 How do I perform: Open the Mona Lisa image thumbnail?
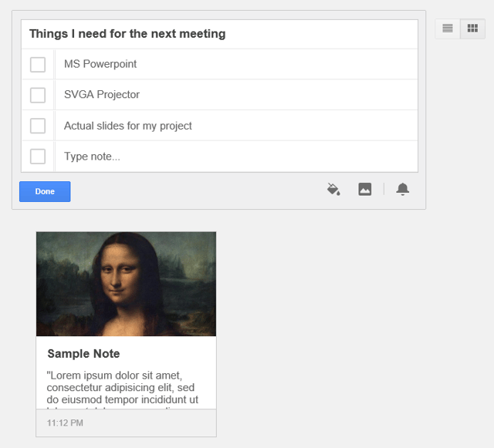coord(126,284)
